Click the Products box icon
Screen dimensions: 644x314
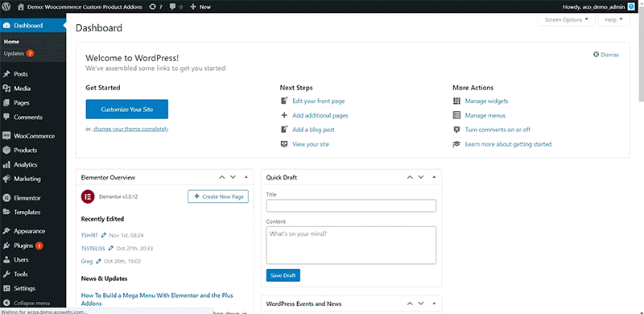click(6, 151)
